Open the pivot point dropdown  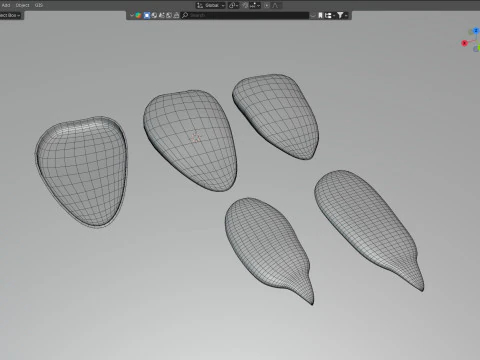pos(233,5)
